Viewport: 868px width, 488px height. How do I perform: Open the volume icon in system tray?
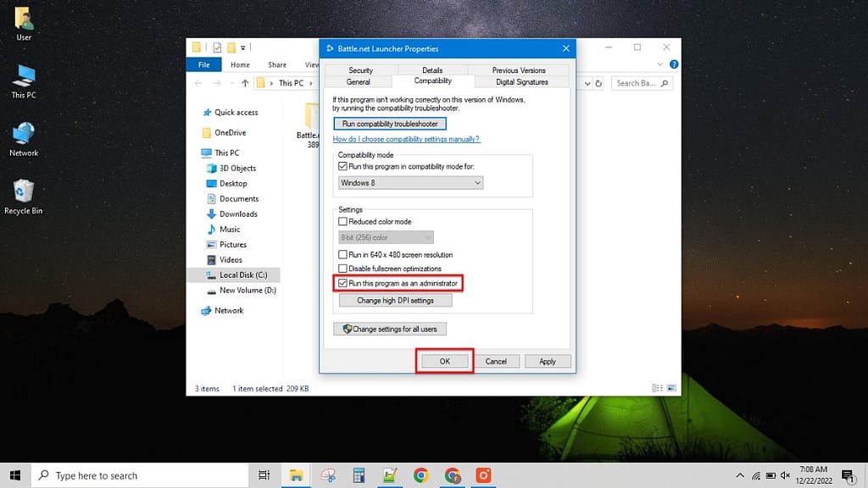786,475
